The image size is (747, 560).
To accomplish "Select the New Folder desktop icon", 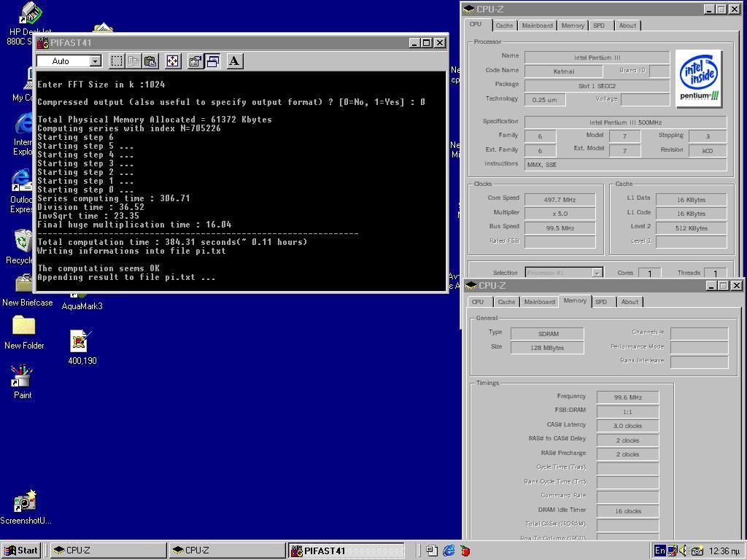I will pyautogui.click(x=24, y=332).
